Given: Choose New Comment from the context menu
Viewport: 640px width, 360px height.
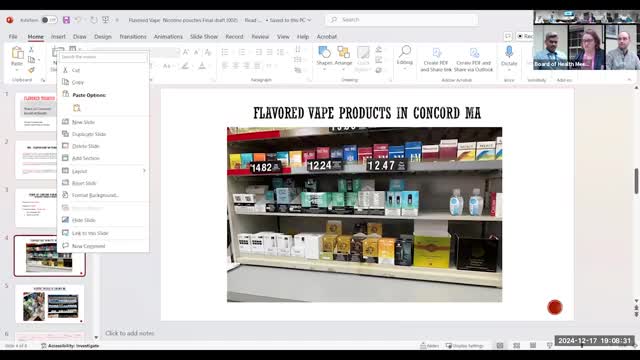Looking at the screenshot, I should (103, 246).
